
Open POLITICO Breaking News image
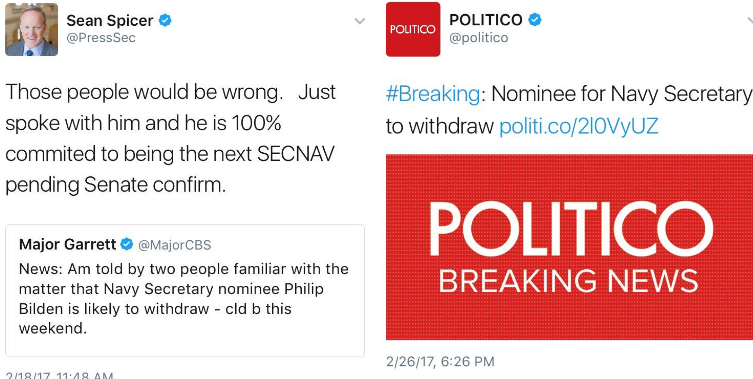[x=570, y=247]
